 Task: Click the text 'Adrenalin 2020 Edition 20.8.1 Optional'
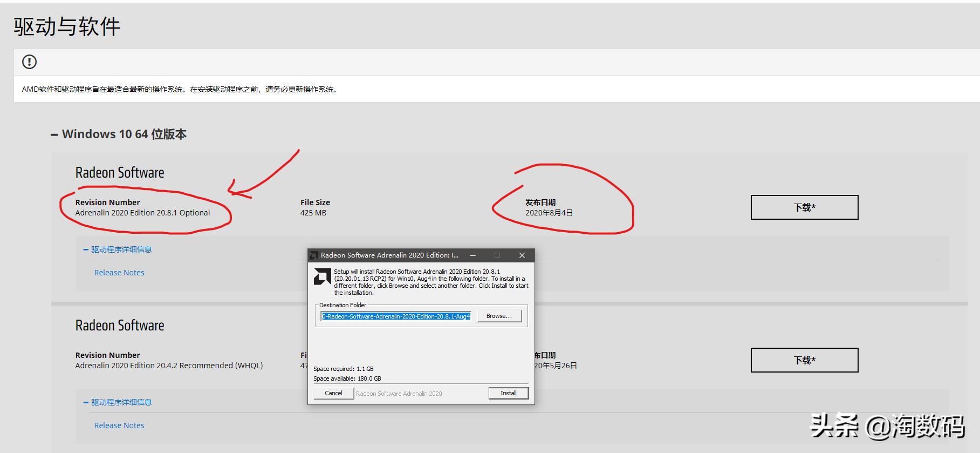(x=142, y=213)
